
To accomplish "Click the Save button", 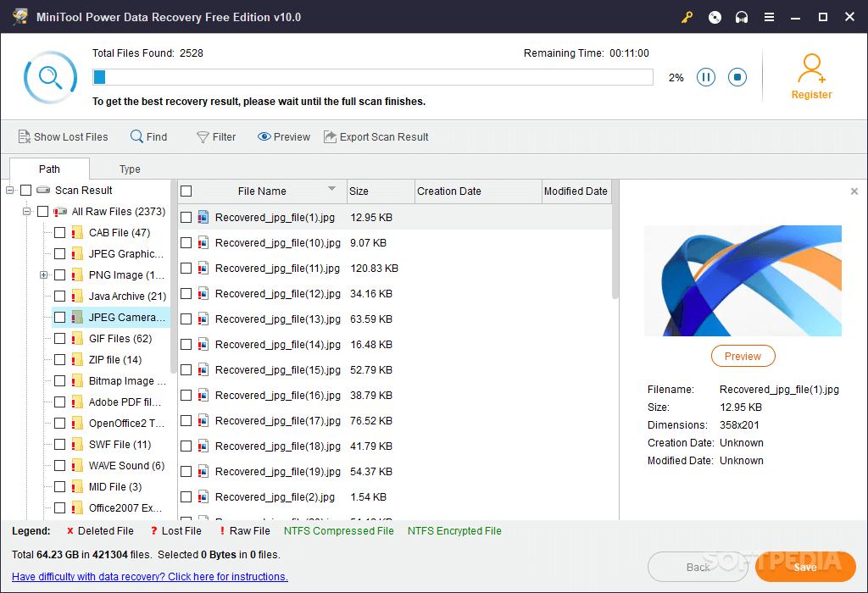I will tap(805, 567).
